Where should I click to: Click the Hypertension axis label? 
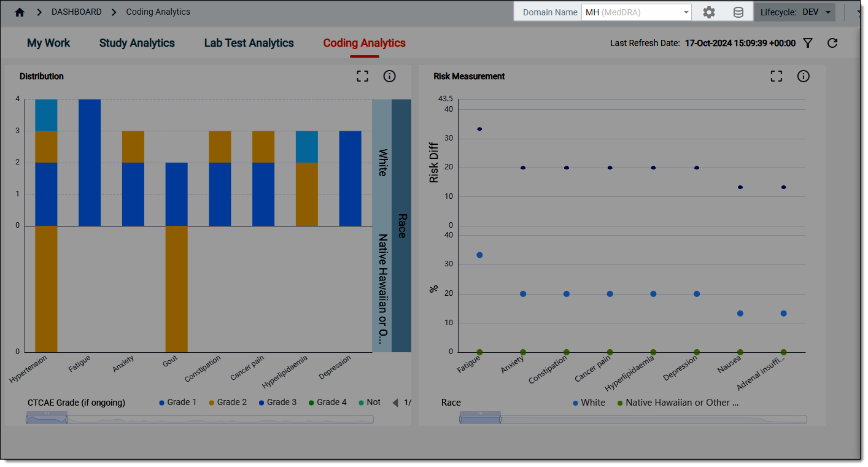pyautogui.click(x=29, y=369)
